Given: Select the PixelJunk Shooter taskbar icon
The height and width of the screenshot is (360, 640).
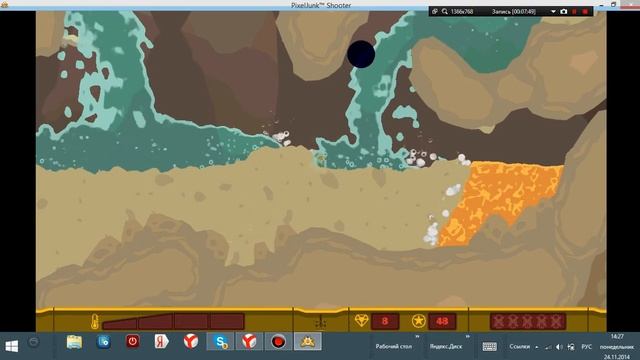Looking at the screenshot, I should coord(307,342).
